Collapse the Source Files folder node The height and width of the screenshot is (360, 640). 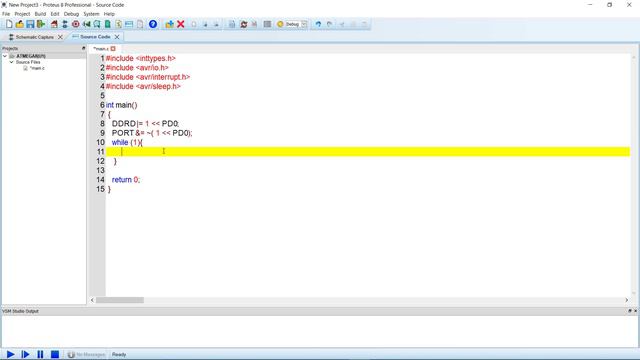(x=11, y=62)
